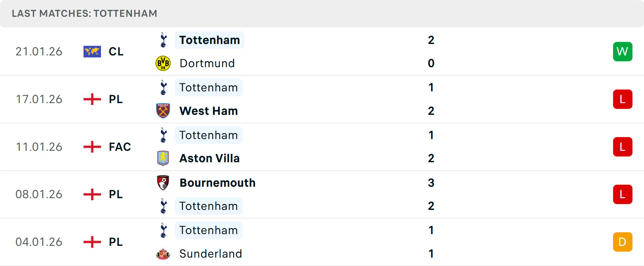The image size is (644, 266).
Task: Click the Dortmund club crest icon
Action: point(163,63)
